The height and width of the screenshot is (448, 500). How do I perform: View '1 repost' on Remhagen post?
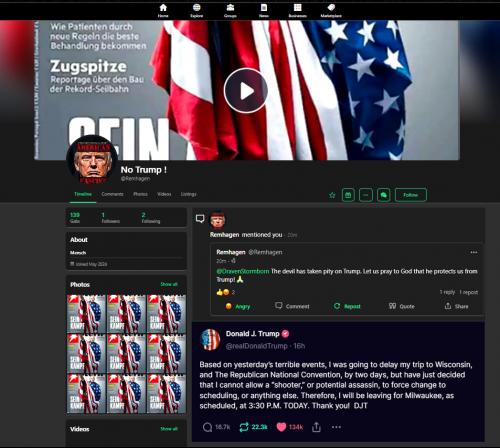click(469, 292)
